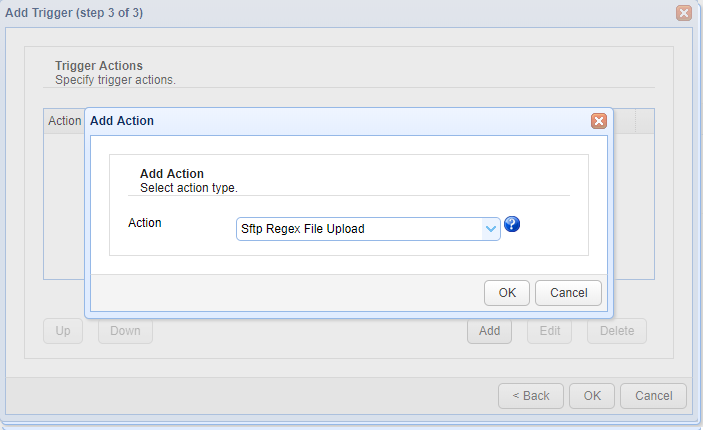This screenshot has width=703, height=430.
Task: Close the Add Trigger window
Action: pos(684,13)
